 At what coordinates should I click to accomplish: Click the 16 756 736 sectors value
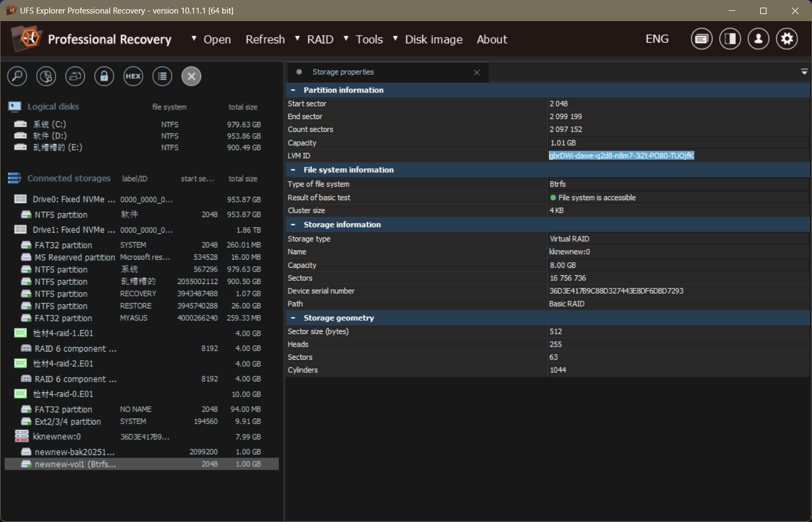(x=568, y=278)
